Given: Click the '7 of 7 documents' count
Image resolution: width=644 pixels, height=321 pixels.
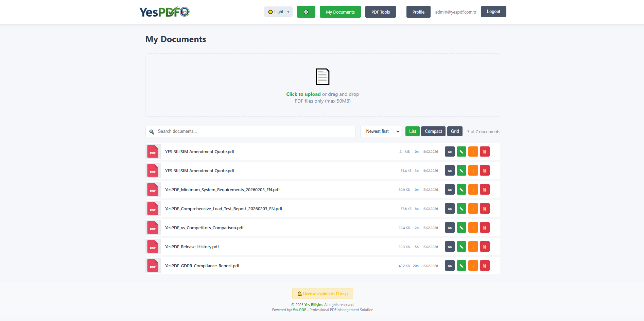Looking at the screenshot, I should pyautogui.click(x=484, y=132).
